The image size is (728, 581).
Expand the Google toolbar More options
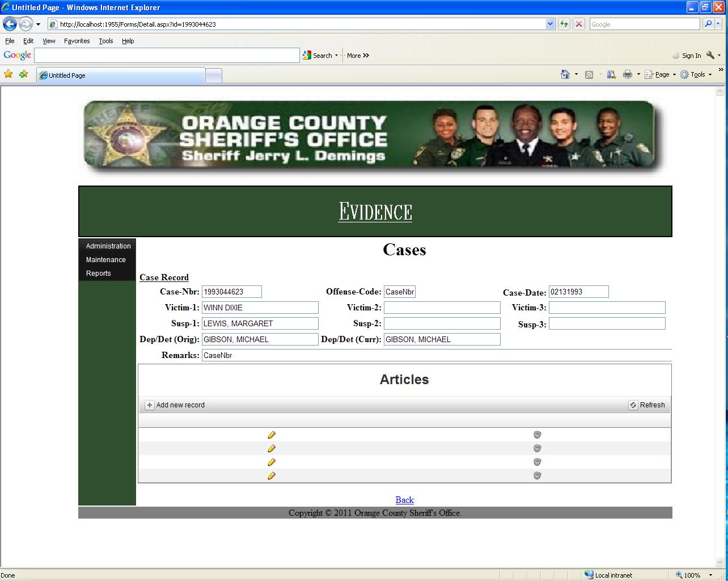(x=358, y=56)
